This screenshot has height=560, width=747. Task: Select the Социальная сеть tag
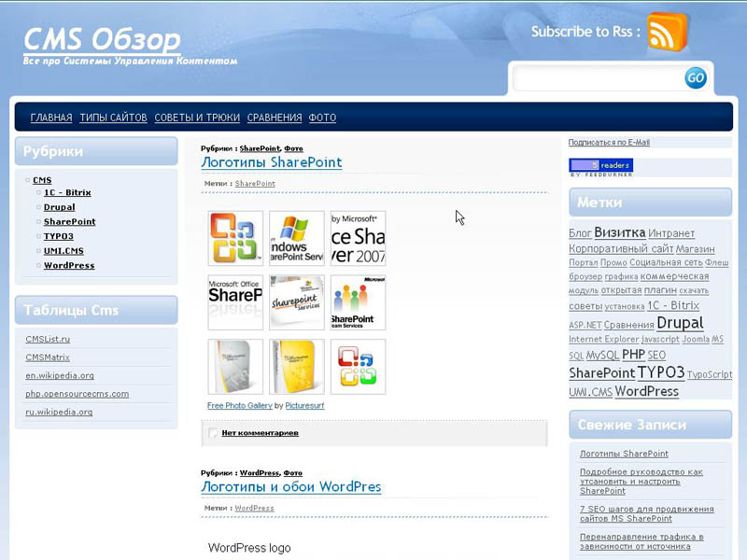tap(666, 262)
